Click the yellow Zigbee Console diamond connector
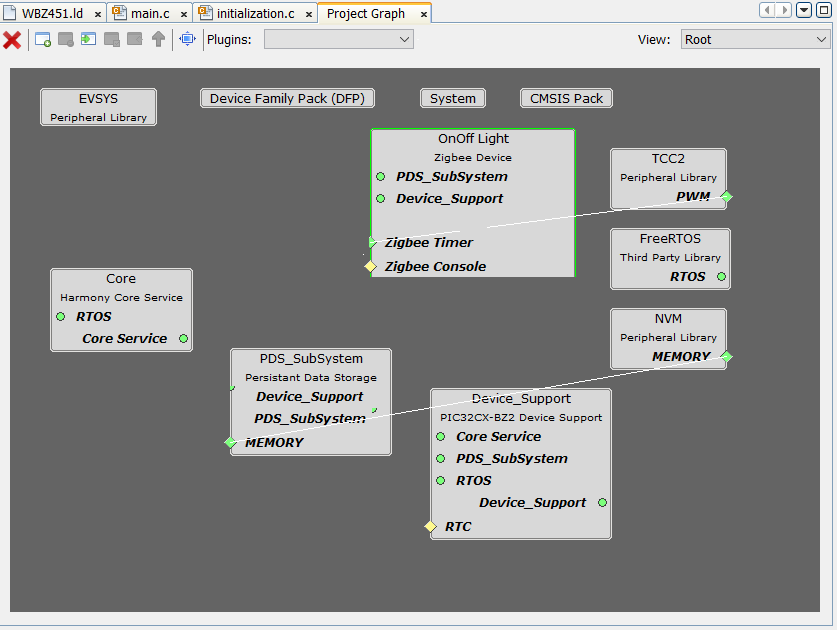The image size is (837, 630). click(x=370, y=266)
